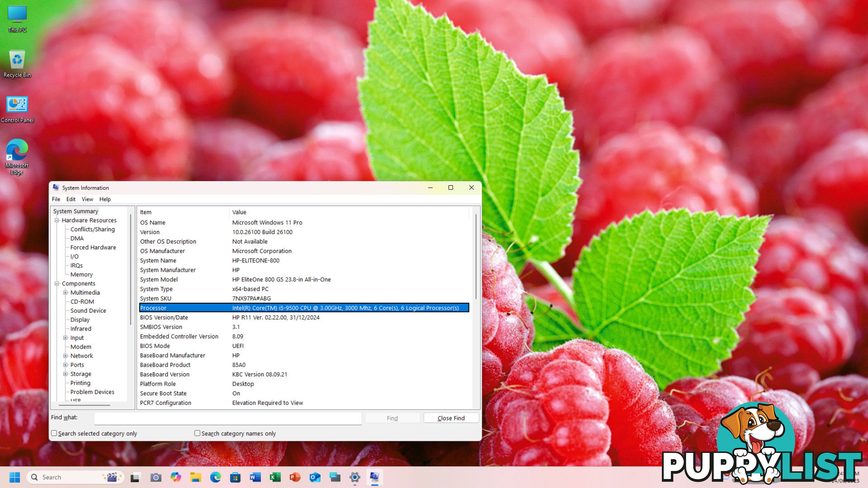Image resolution: width=868 pixels, height=488 pixels.
Task: Click the taskbar Search box
Action: [x=75, y=477]
